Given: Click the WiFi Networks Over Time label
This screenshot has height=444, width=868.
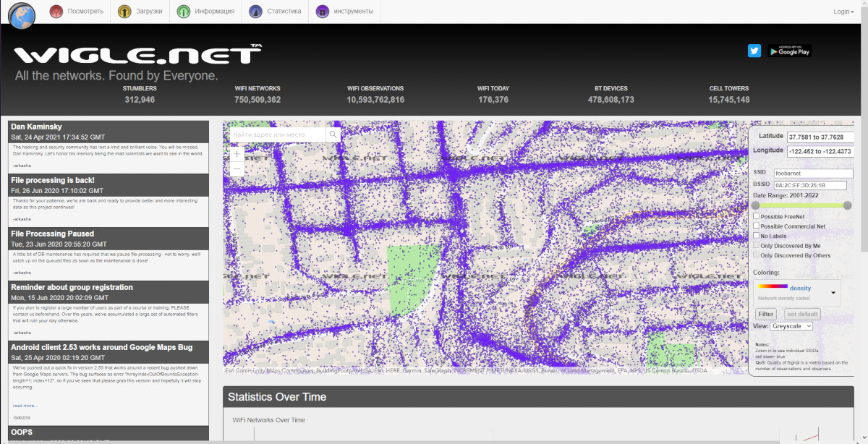Looking at the screenshot, I should pos(268,420).
